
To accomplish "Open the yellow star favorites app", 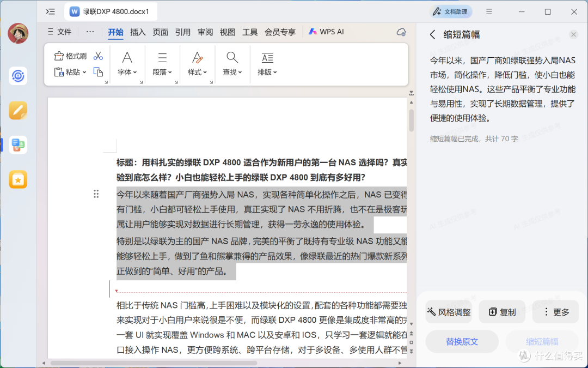I will pyautogui.click(x=18, y=179).
